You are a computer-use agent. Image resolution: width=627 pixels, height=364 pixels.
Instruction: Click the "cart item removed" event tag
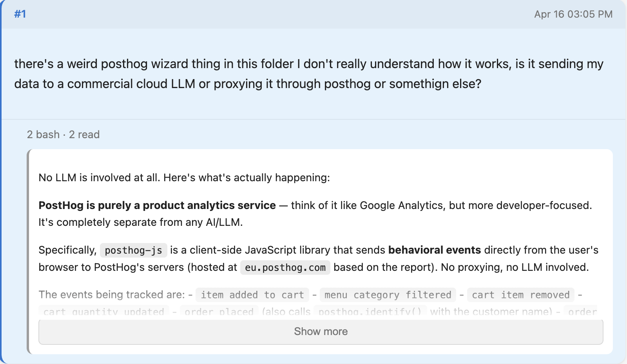[x=520, y=295]
